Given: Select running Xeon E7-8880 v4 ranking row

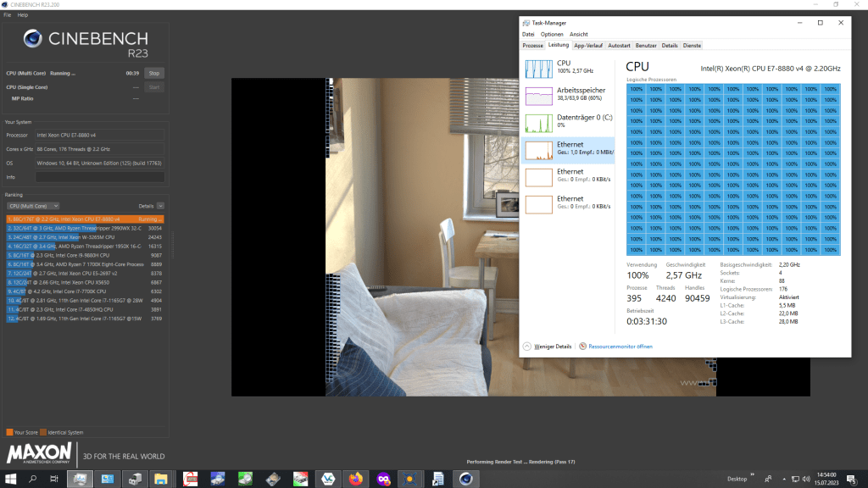Looking at the screenshot, I should tap(85, 219).
